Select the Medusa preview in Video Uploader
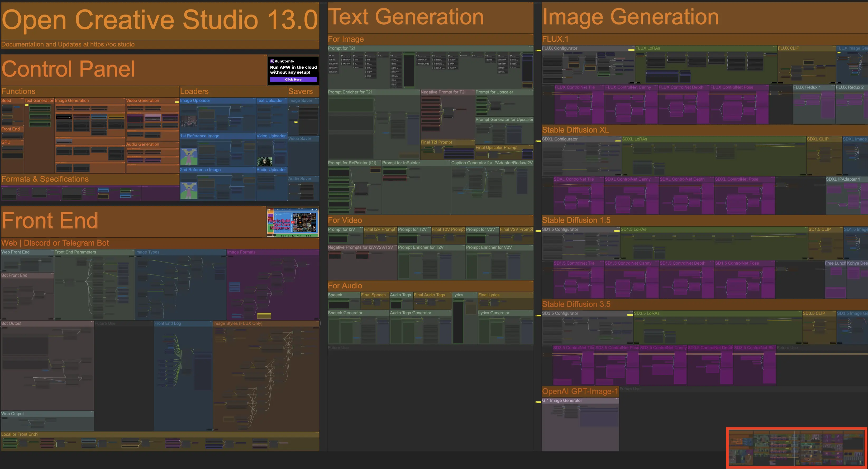The height and width of the screenshot is (469, 868). pos(265,162)
